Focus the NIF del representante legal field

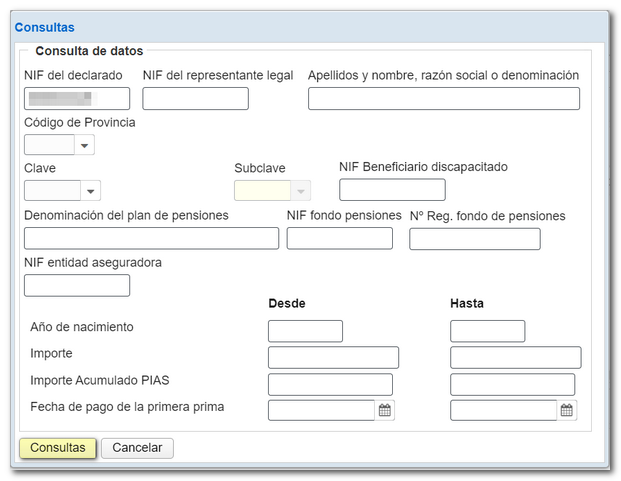(195, 98)
